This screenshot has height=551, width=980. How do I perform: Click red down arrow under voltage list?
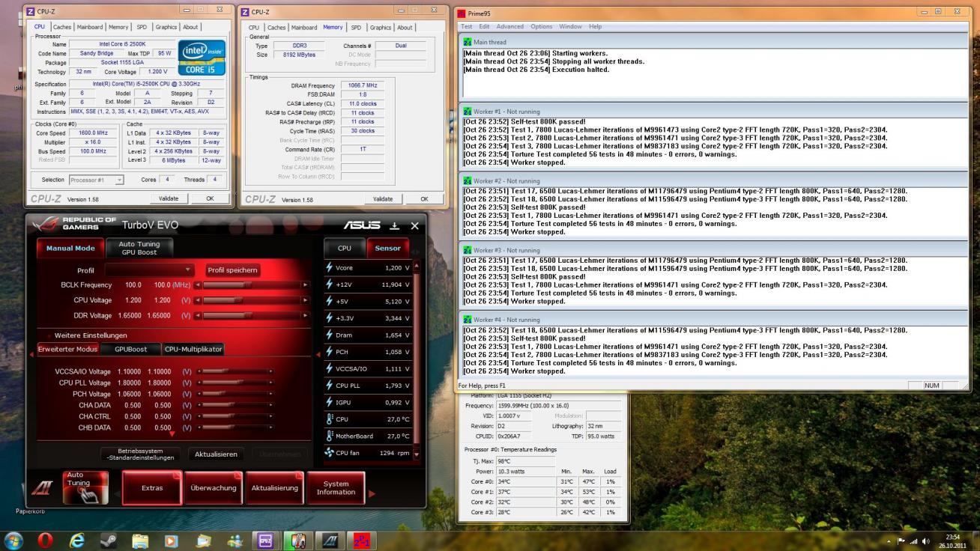coord(172,434)
